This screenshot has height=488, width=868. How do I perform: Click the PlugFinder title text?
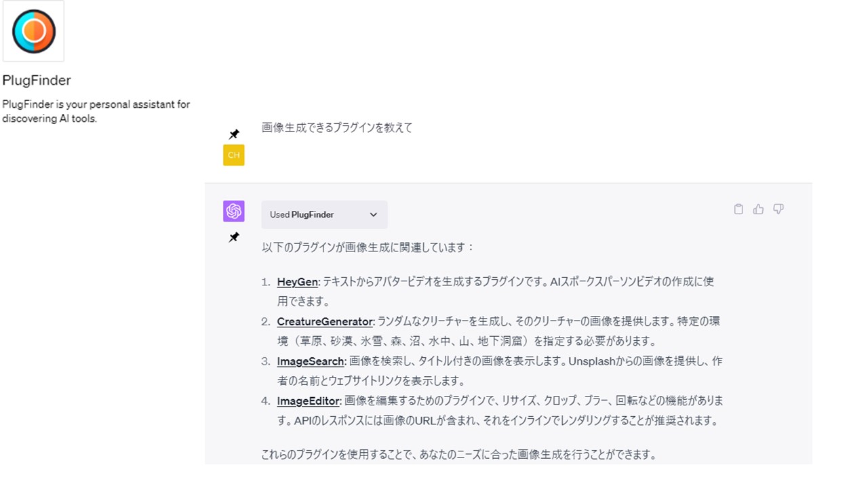pyautogui.click(x=37, y=81)
